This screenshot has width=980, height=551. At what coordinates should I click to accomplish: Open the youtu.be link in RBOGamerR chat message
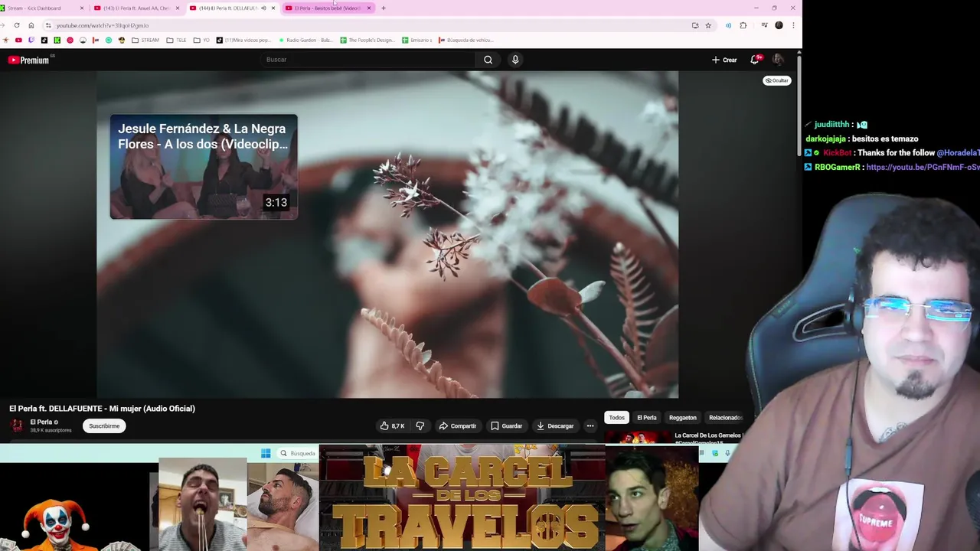(x=923, y=167)
